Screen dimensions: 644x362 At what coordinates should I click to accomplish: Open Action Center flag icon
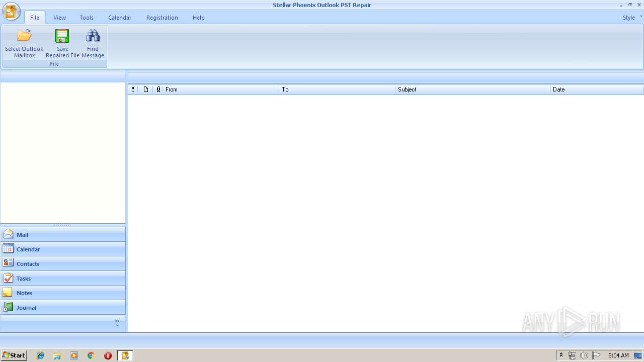[x=596, y=355]
